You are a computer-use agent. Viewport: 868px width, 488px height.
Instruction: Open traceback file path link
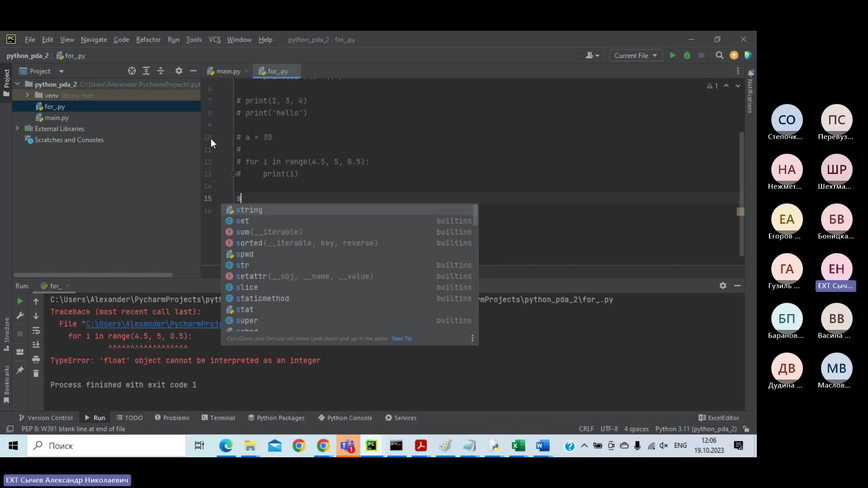click(x=153, y=324)
